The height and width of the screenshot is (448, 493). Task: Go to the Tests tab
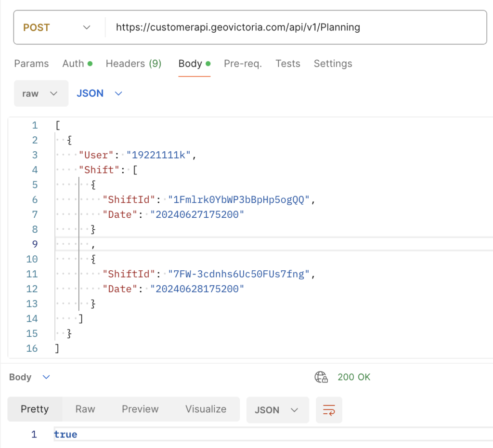[288, 64]
